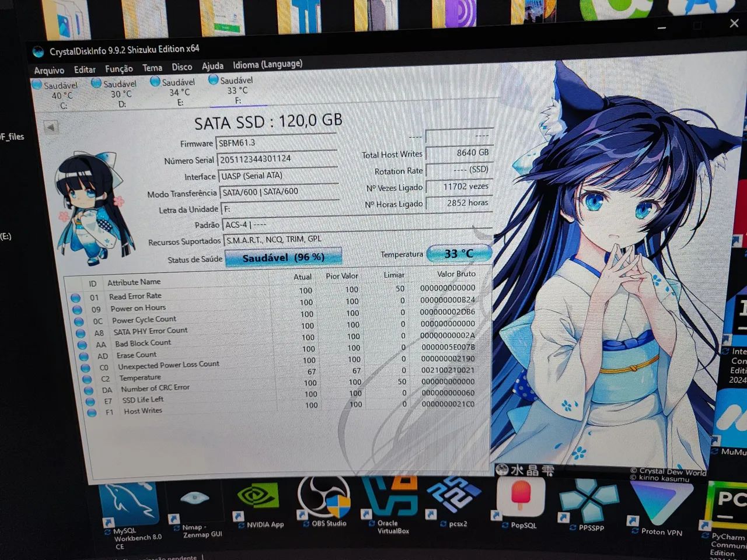
Task: Click the power-on hours value 2852 horas
Action: [x=459, y=203]
